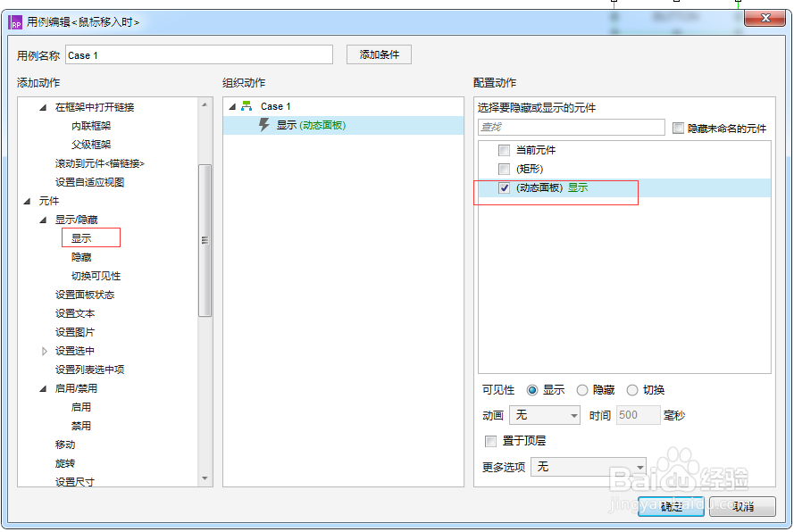Image resolution: width=794 pixels, height=532 pixels.
Task: Select the 设置文本 action
Action: click(75, 313)
